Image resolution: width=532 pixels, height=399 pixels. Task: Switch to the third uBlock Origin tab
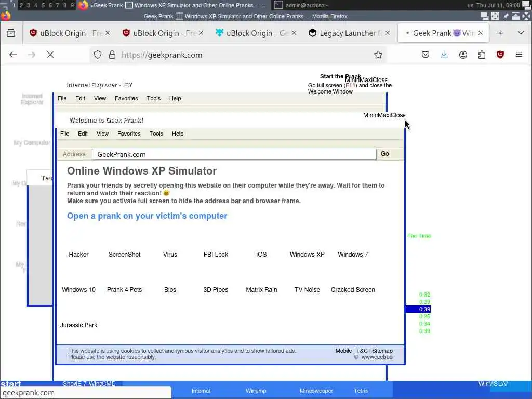[x=256, y=33]
